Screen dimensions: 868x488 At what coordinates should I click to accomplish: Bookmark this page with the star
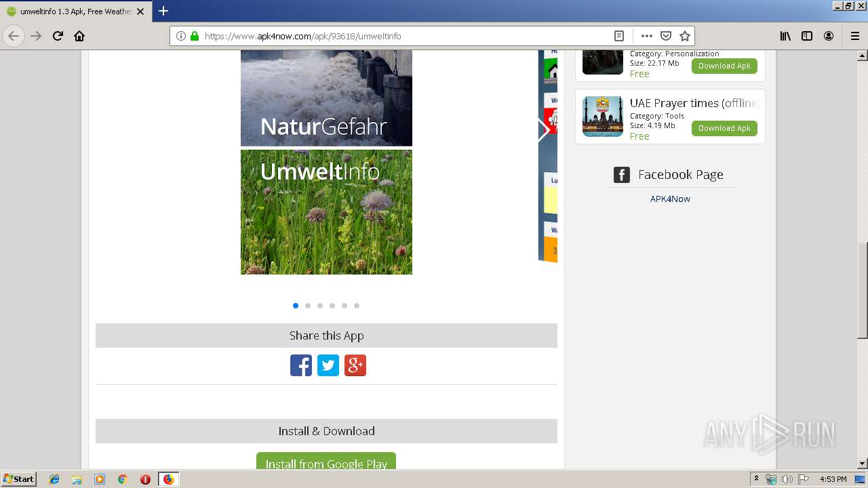pyautogui.click(x=685, y=36)
